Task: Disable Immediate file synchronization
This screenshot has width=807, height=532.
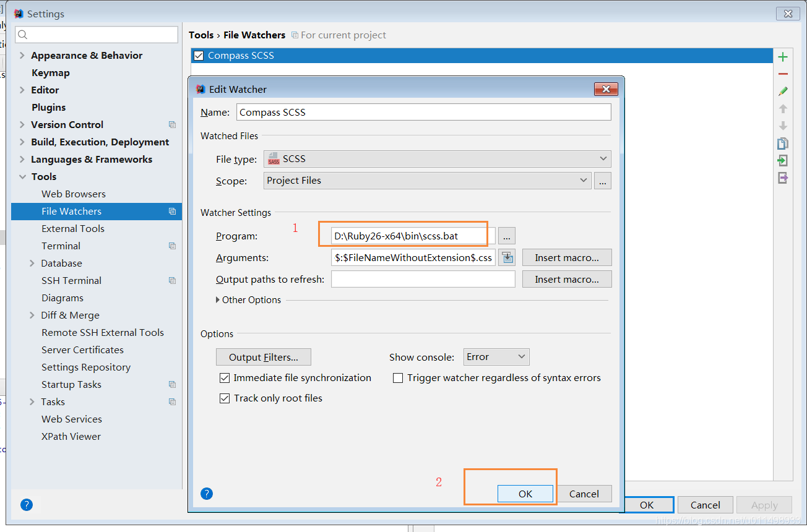Action: pos(225,377)
